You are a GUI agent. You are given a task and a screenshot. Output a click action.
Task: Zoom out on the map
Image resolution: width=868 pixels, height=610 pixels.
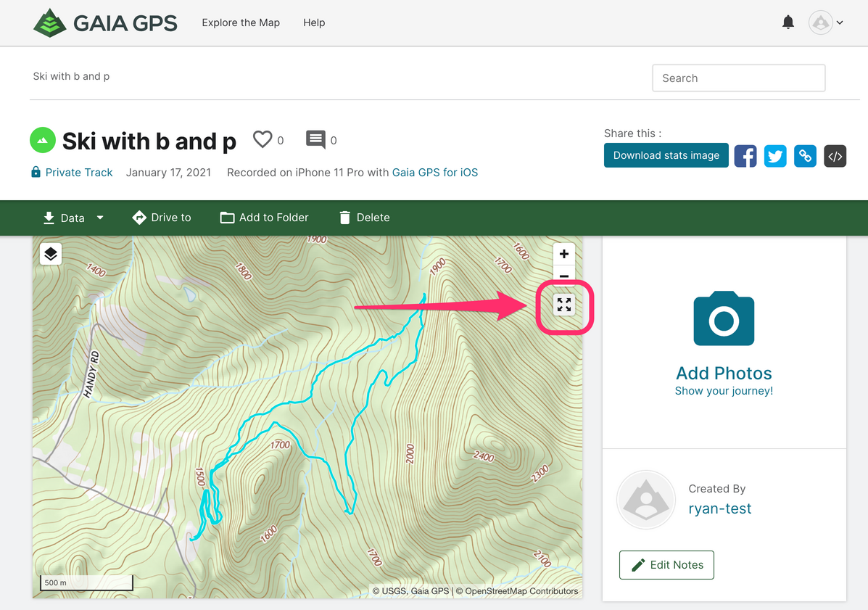pyautogui.click(x=563, y=276)
